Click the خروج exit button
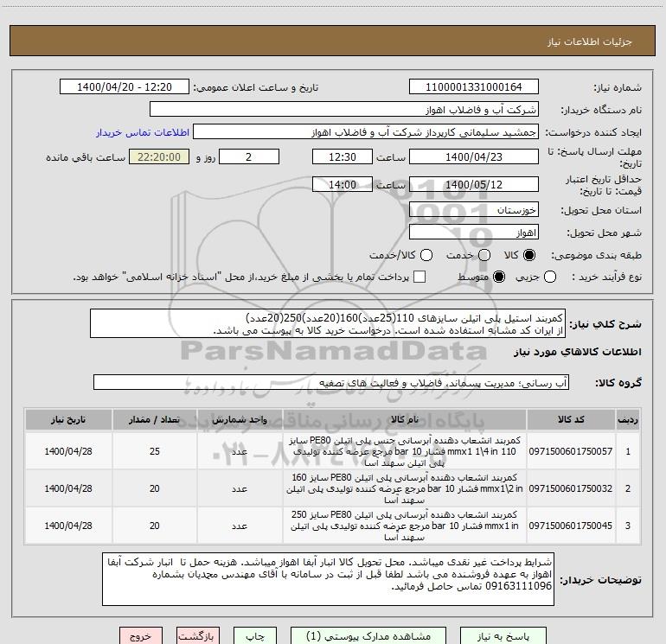666x644 pixels. 141,636
